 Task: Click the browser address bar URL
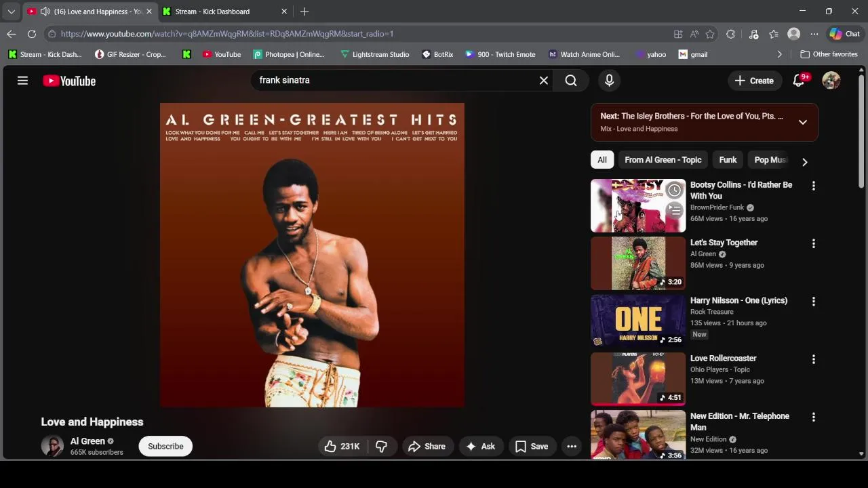click(226, 34)
